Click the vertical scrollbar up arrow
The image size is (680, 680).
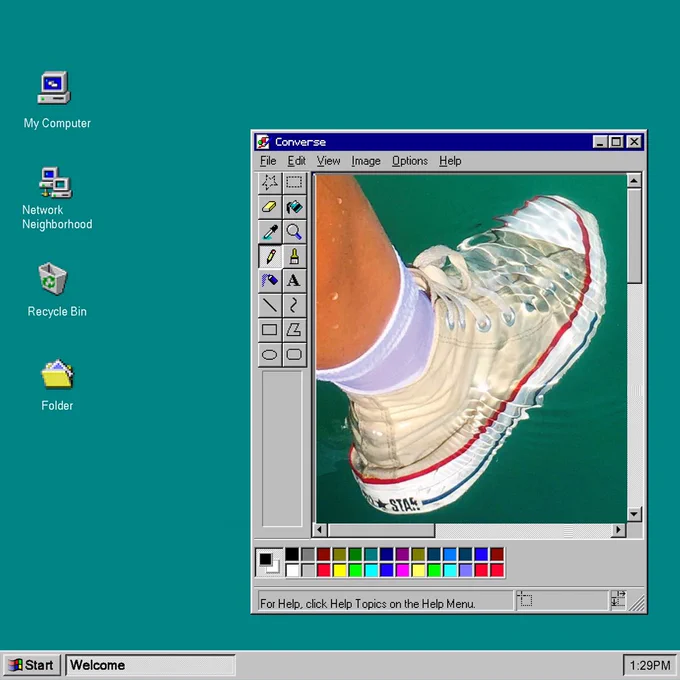pyautogui.click(x=634, y=180)
